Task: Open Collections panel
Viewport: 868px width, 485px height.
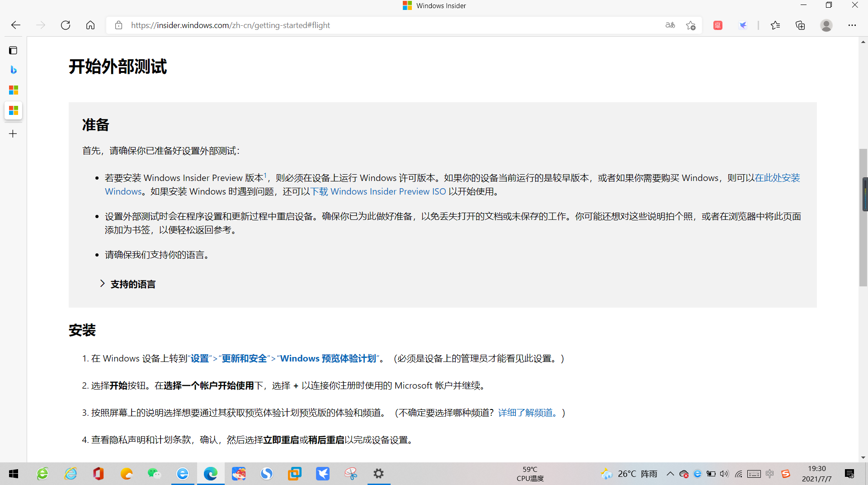Action: click(x=800, y=25)
